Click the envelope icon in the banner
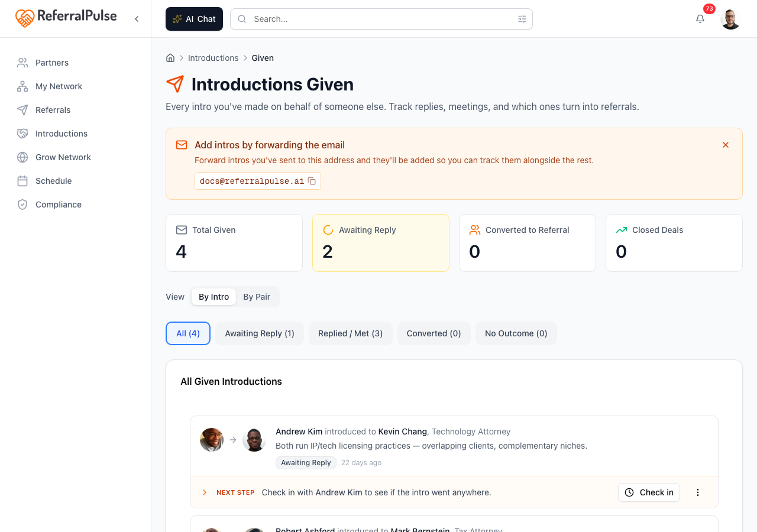This screenshot has width=757, height=532. (x=182, y=145)
